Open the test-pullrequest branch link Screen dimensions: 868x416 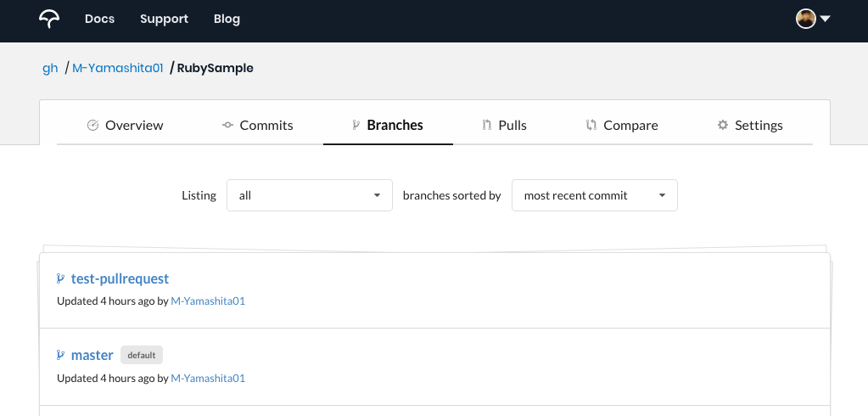point(120,278)
